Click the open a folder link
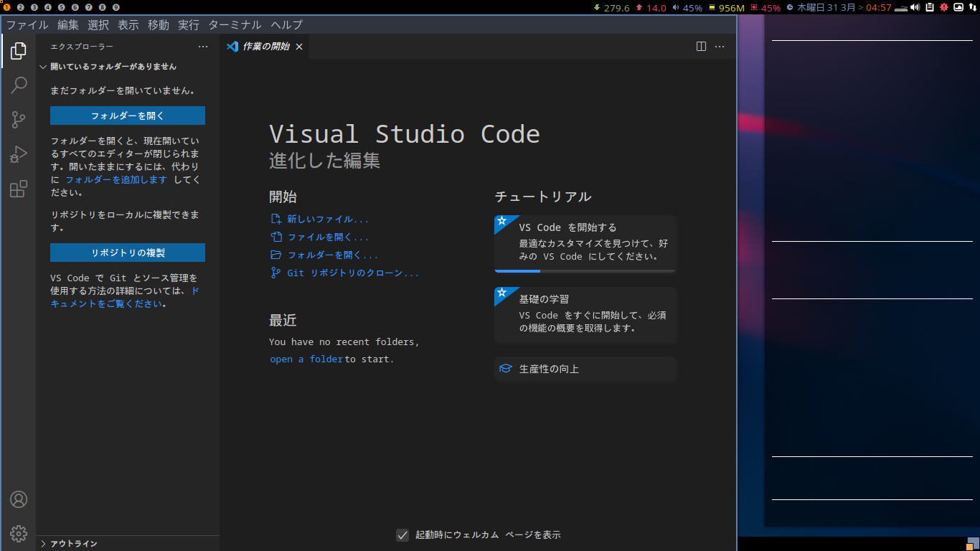 [x=306, y=359]
